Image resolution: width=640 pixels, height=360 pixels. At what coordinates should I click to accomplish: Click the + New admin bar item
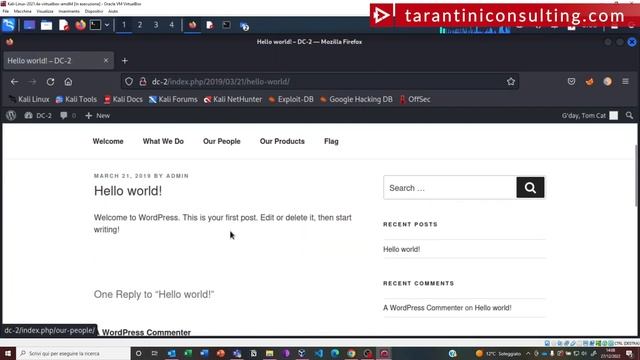(x=98, y=116)
